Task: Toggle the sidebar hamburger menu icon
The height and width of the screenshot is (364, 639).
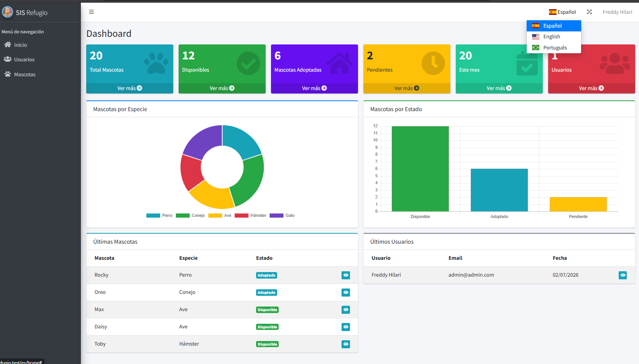Action: click(x=91, y=12)
